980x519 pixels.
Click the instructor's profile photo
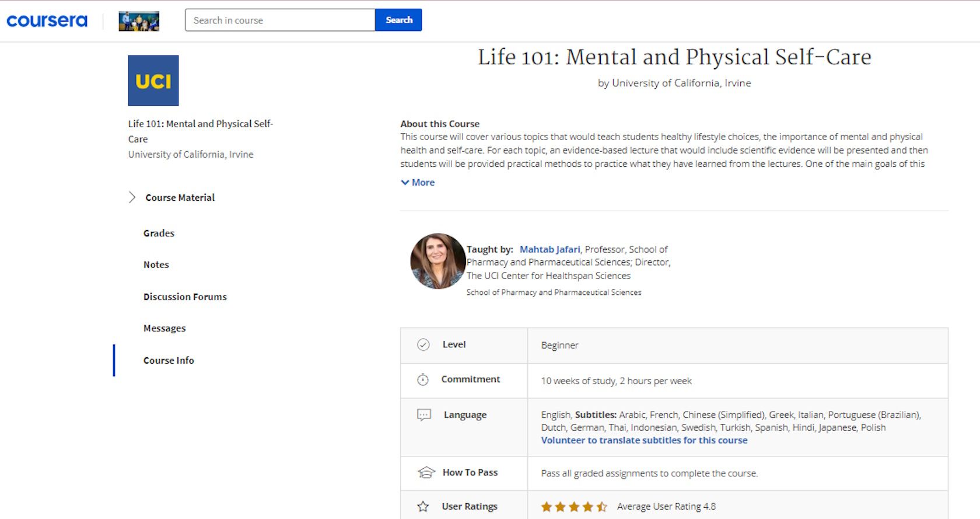[437, 261]
